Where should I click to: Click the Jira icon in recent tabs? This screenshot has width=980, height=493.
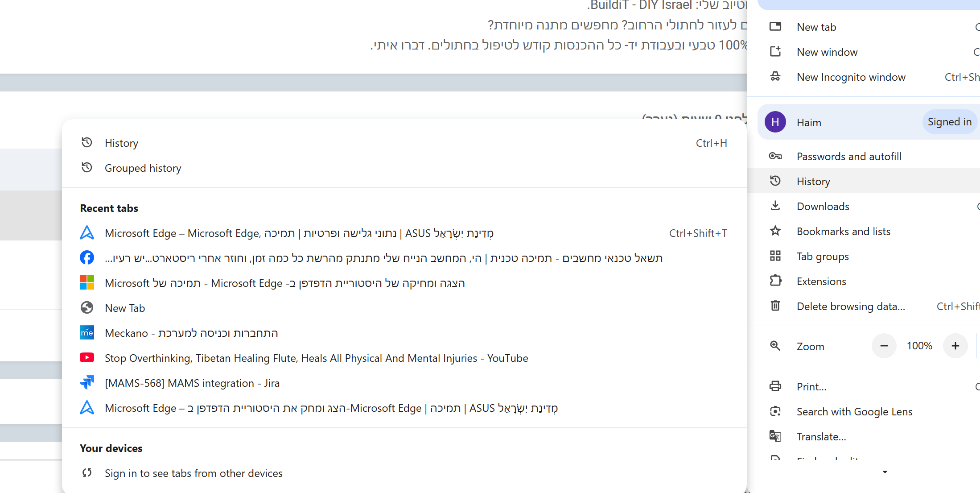87,383
